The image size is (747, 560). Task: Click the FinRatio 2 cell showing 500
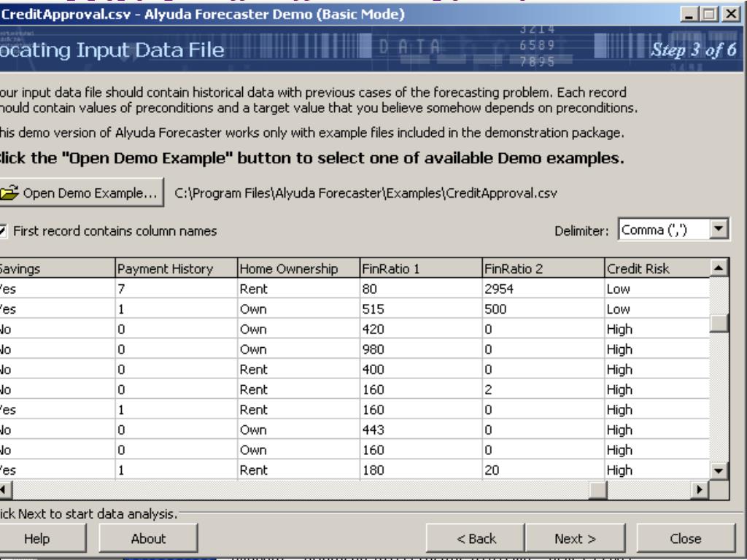pos(543,309)
